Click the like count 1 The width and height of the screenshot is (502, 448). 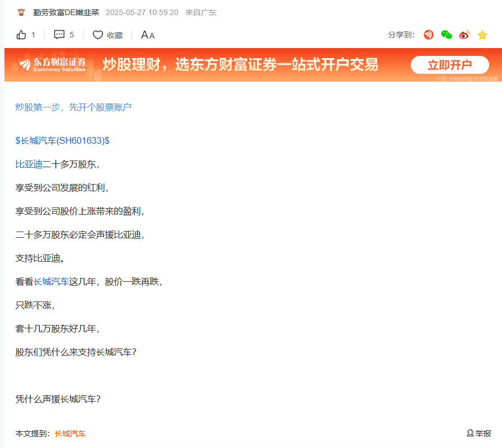[x=33, y=35]
